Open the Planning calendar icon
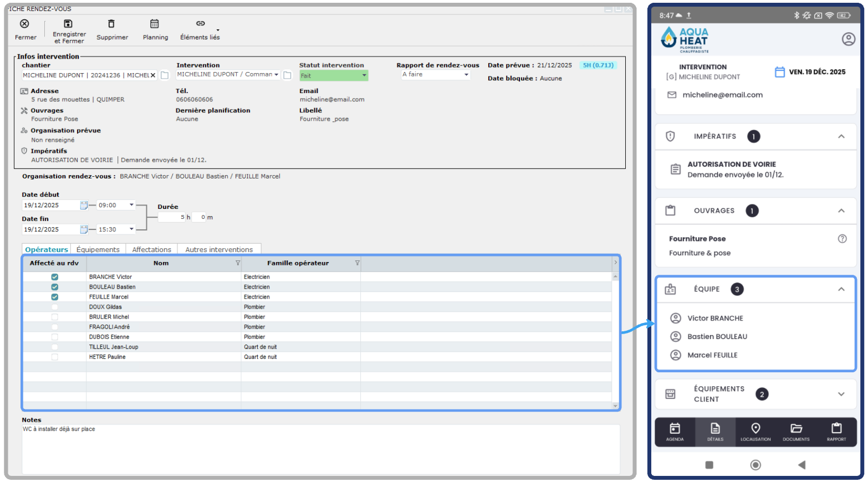 coord(155,24)
